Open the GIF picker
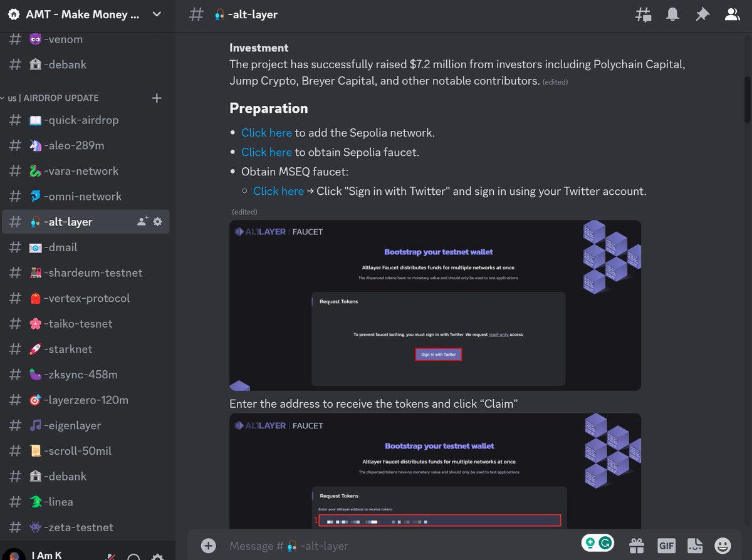The width and height of the screenshot is (752, 560). (x=666, y=545)
